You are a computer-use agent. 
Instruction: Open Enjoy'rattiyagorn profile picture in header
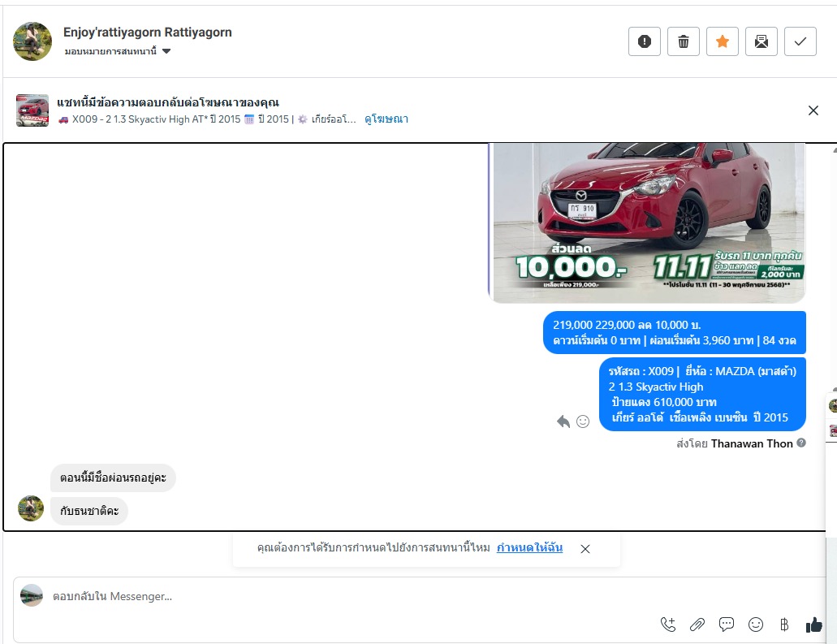(32, 41)
